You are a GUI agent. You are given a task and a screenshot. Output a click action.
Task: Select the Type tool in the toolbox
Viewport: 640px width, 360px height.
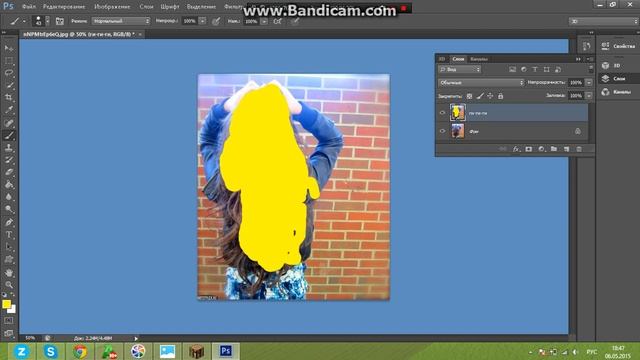pos(9,235)
